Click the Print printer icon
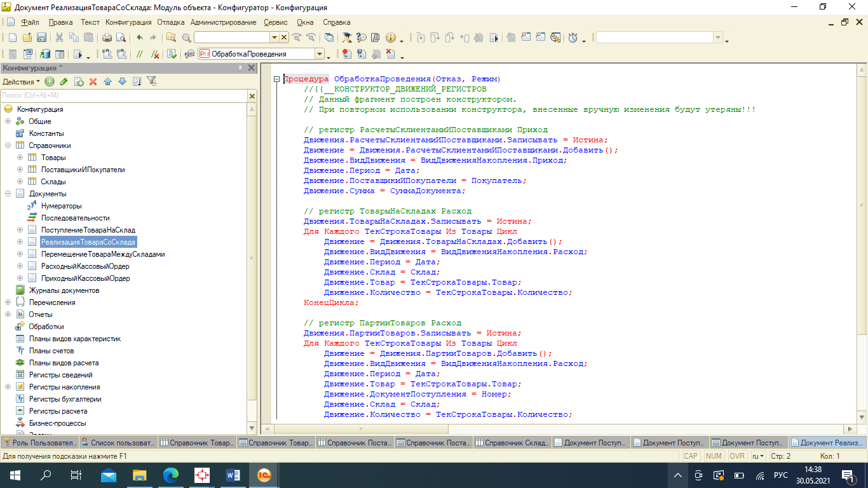The height and width of the screenshot is (488, 868). (x=107, y=37)
